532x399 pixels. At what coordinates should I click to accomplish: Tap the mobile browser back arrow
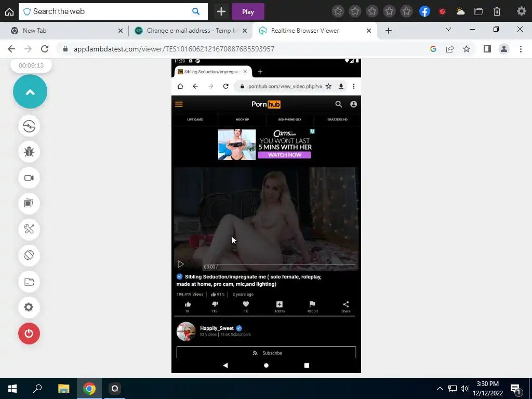[195, 86]
